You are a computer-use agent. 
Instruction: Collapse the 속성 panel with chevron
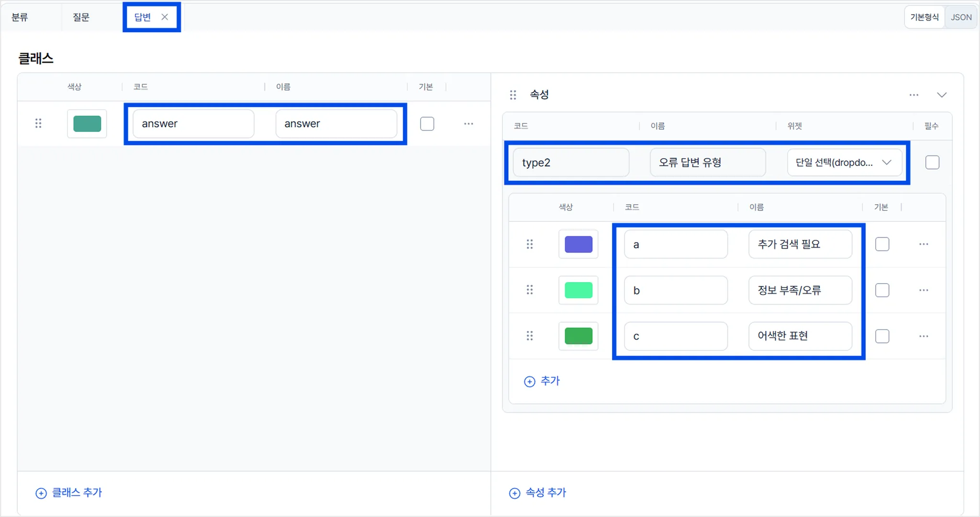coord(941,95)
